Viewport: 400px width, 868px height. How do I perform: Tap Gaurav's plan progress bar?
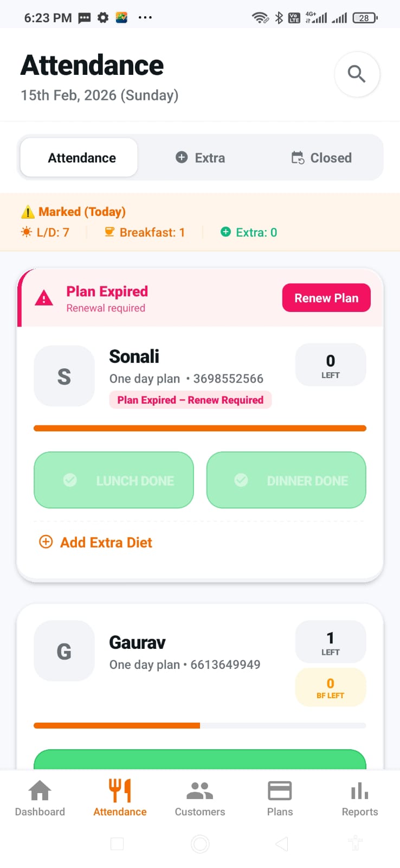199,725
